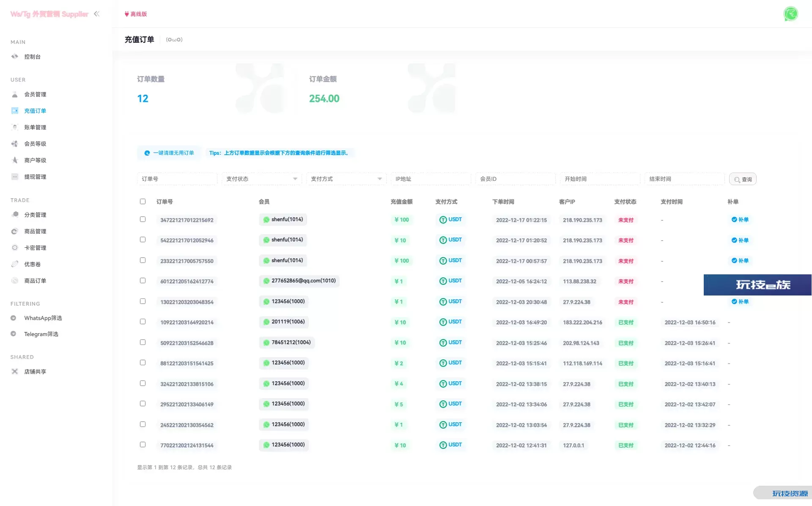The width and height of the screenshot is (812, 506).
Task: Toggle the select-all checkbox in table header
Action: pyautogui.click(x=143, y=202)
